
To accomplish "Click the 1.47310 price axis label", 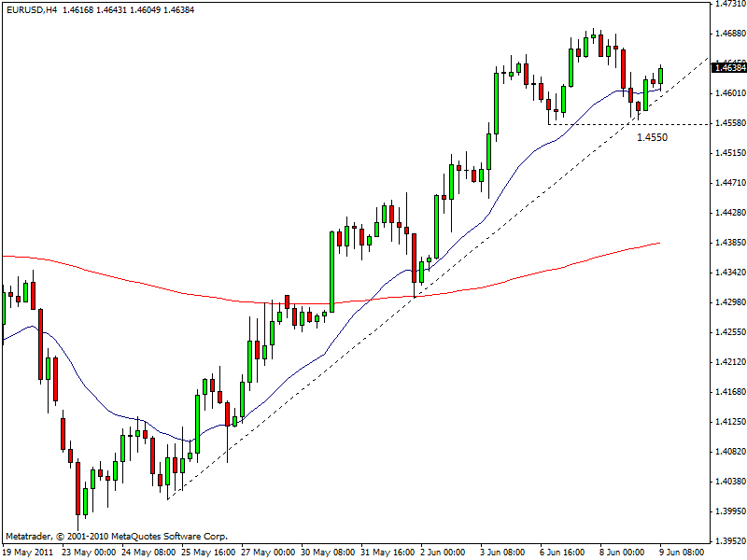I will pos(728,4).
